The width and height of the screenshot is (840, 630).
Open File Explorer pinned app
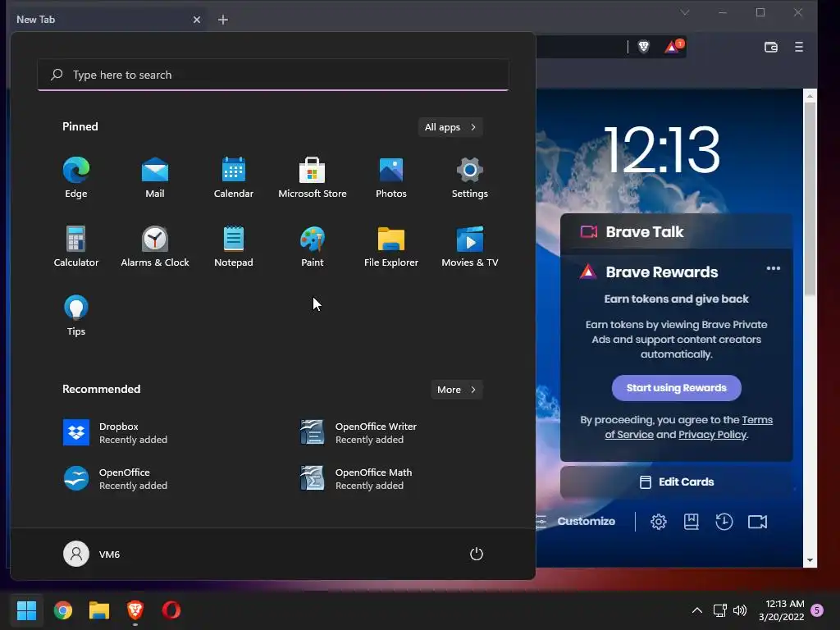tap(391, 246)
